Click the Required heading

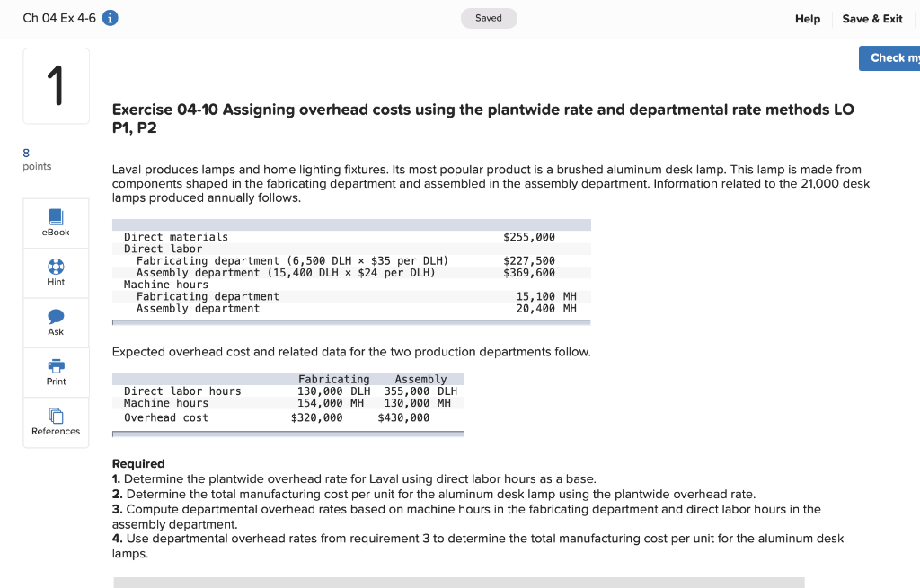[138, 464]
